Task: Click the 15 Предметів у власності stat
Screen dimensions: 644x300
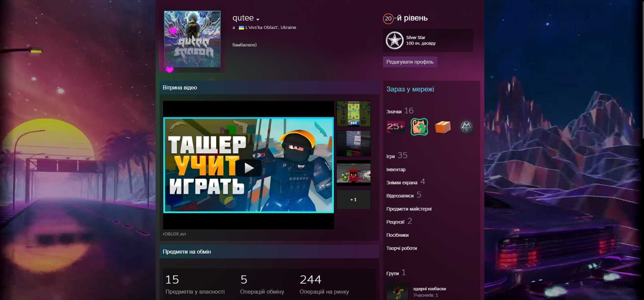Action: pos(195,285)
